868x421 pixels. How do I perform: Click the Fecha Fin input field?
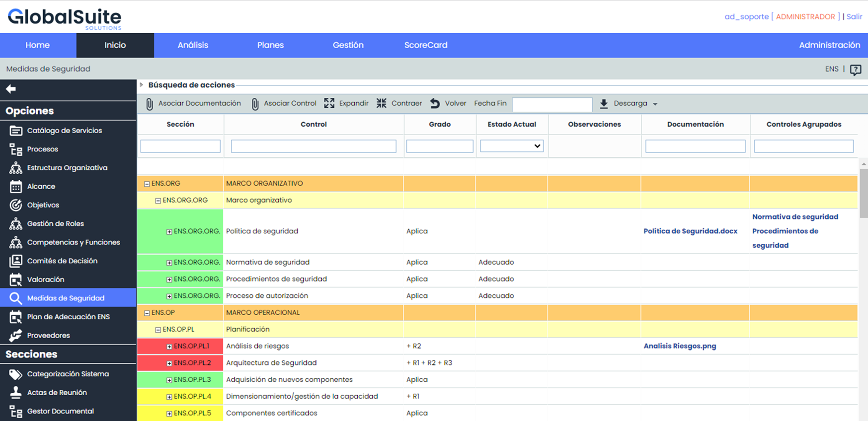(552, 104)
